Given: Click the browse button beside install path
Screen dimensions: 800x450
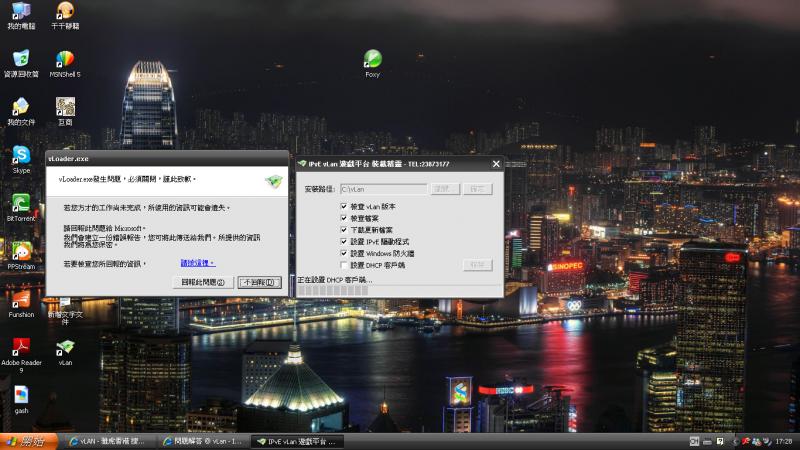Looking at the screenshot, I should point(445,189).
